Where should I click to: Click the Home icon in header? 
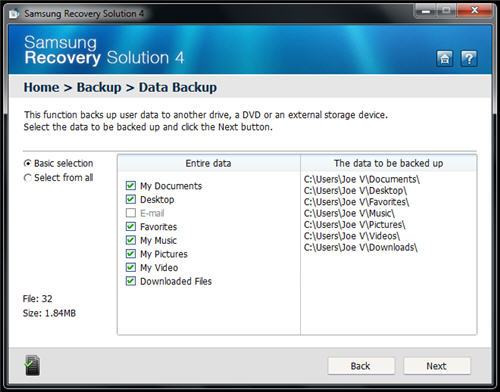(x=445, y=59)
